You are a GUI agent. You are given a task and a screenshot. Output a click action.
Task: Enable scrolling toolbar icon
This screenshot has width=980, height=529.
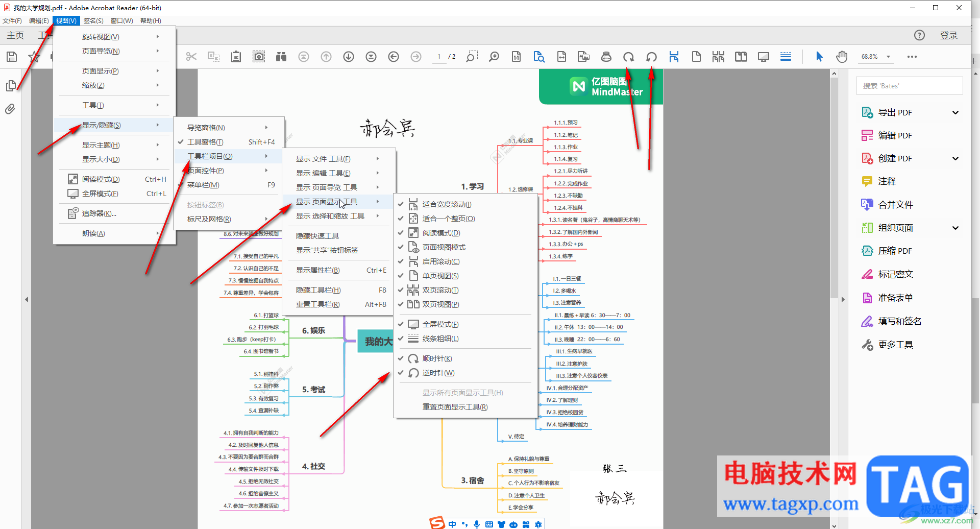click(674, 57)
